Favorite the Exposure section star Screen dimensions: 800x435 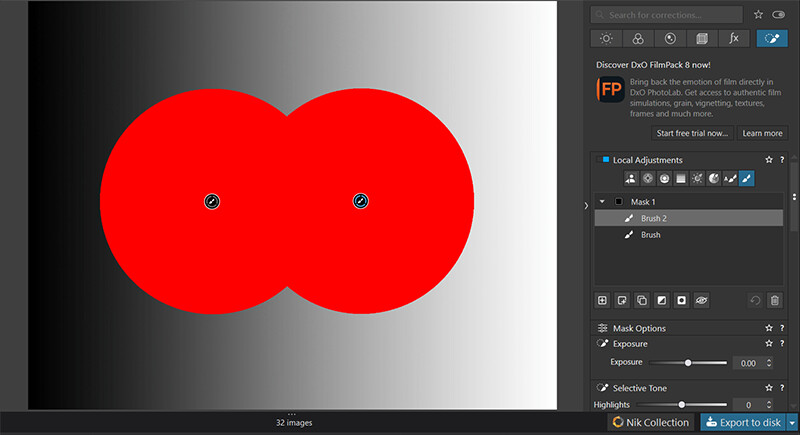tap(769, 344)
